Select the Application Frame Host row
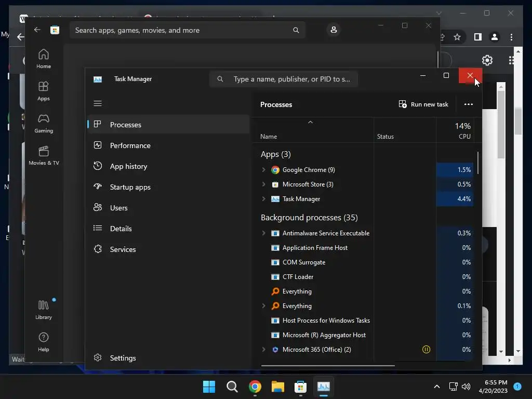 click(363, 248)
